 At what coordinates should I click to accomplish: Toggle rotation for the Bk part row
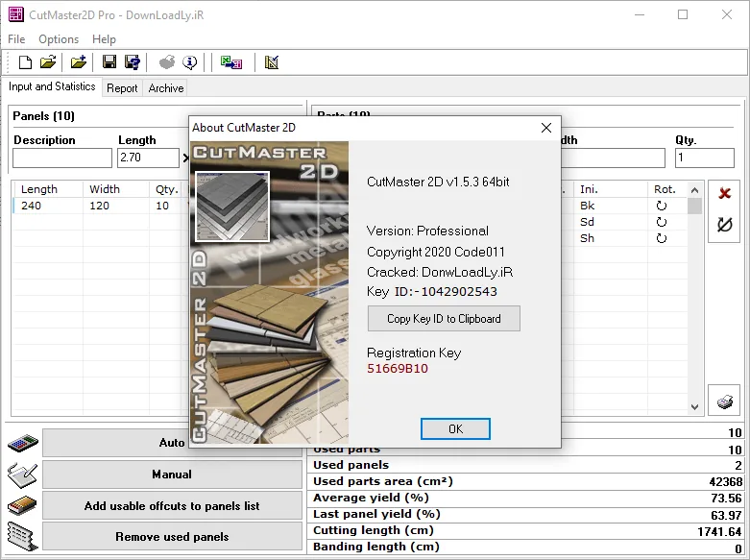tap(661, 206)
